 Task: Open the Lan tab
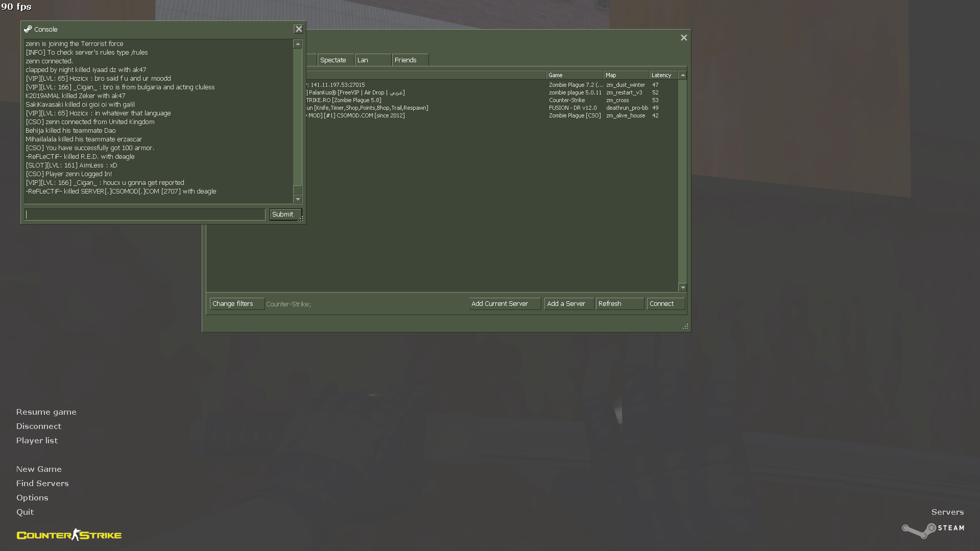[x=372, y=60]
